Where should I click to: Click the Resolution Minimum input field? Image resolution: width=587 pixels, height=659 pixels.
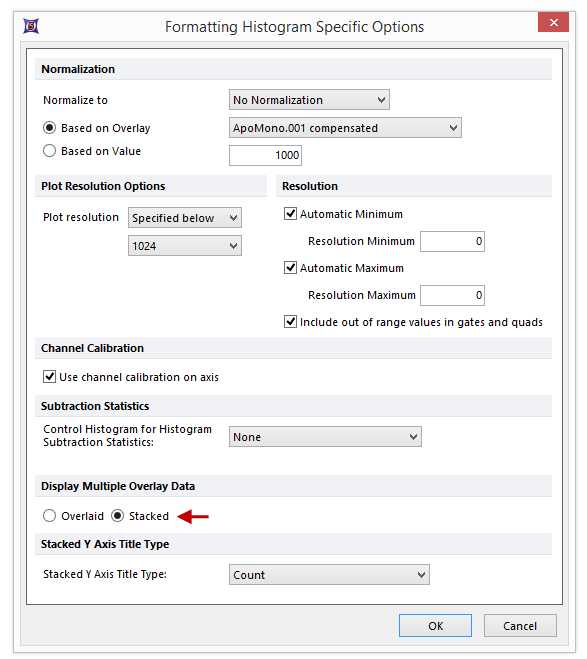(x=452, y=241)
